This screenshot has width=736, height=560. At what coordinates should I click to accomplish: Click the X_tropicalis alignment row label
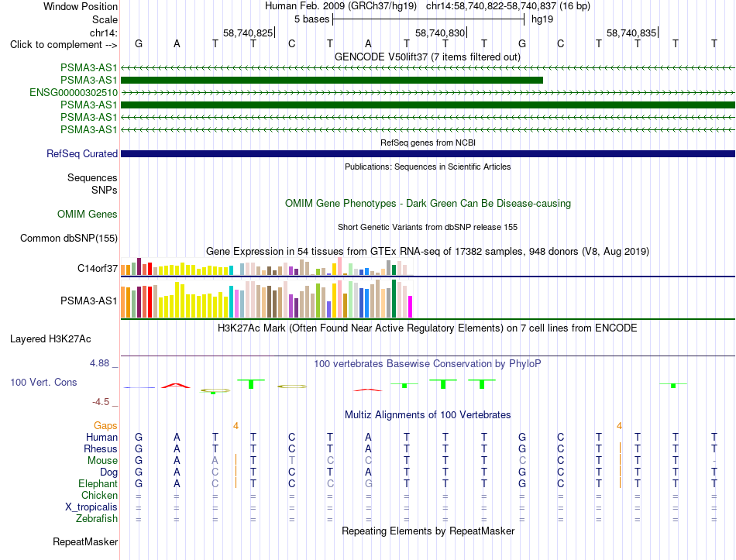[x=91, y=507]
